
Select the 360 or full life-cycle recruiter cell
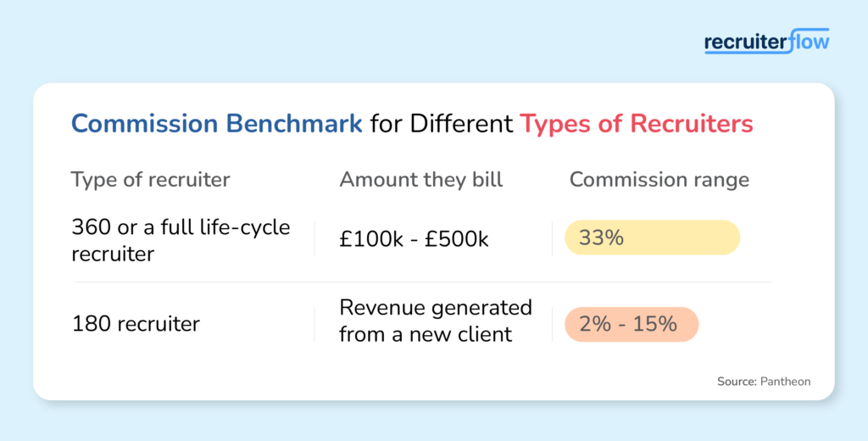pos(181,240)
